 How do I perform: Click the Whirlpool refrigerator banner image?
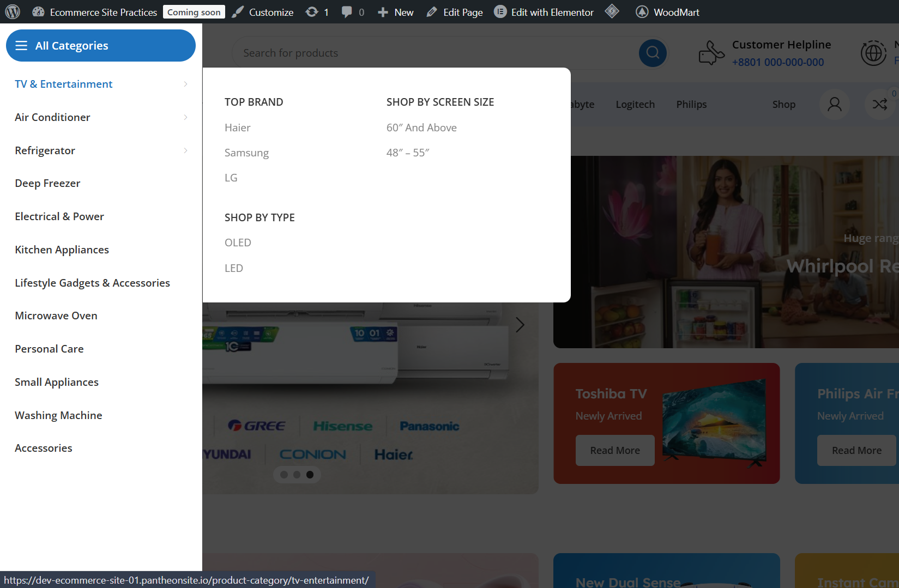726,252
